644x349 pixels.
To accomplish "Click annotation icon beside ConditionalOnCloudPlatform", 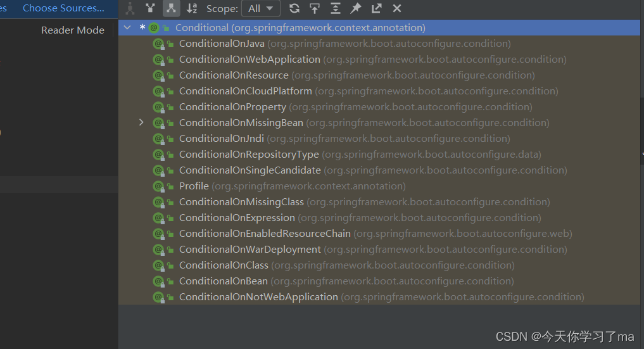I will pyautogui.click(x=158, y=91).
